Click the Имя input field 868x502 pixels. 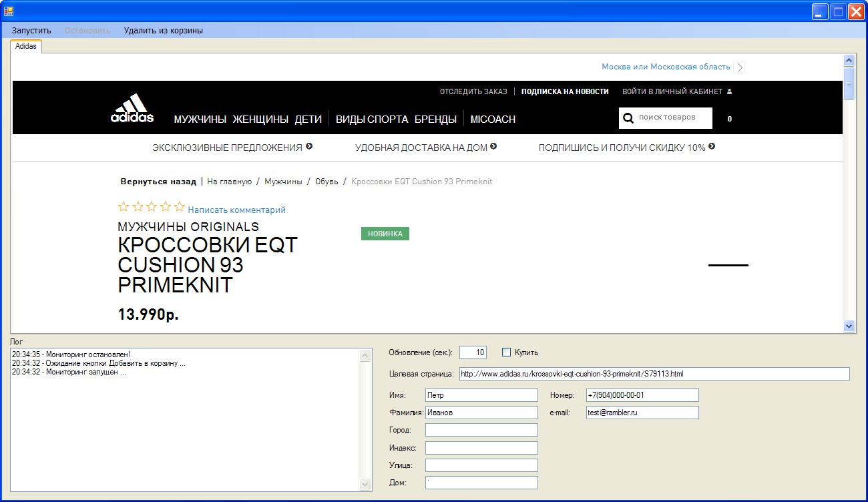click(x=481, y=395)
